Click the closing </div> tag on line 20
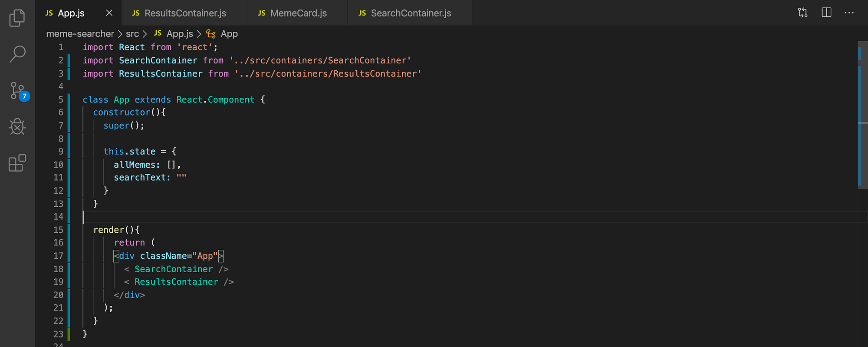 tap(129, 295)
